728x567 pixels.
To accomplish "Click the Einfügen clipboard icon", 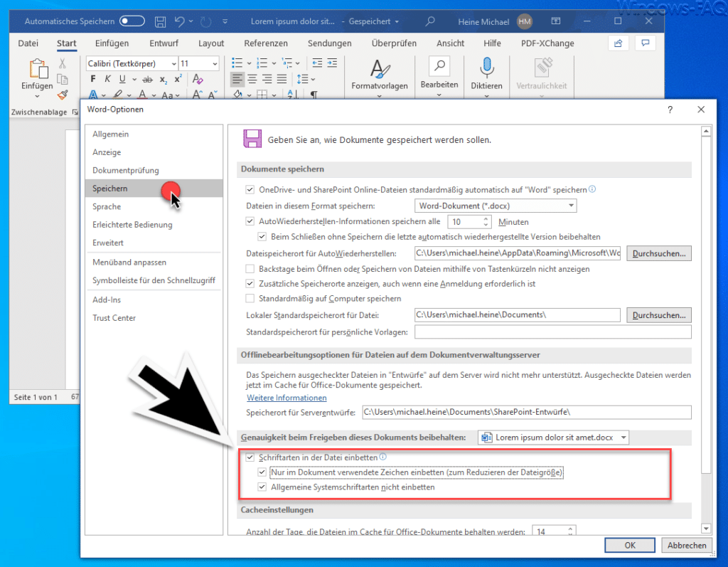I will pyautogui.click(x=38, y=69).
